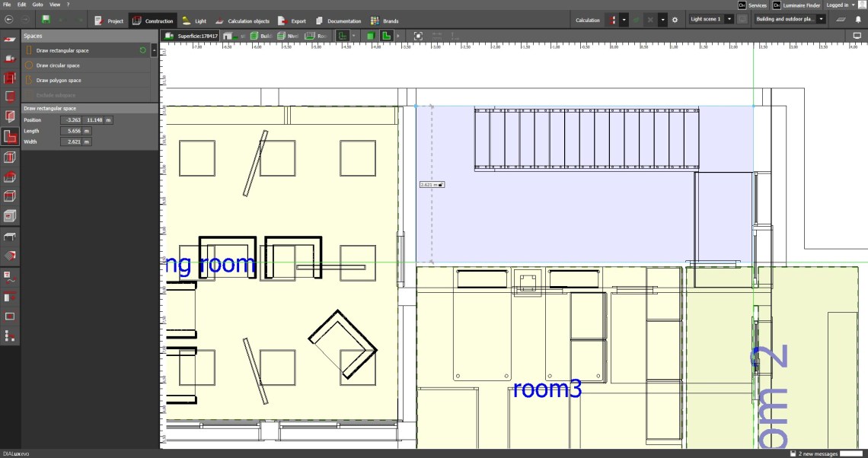Click the refresh icon beside Draw rectangular space
Viewport: 868px width, 458px height.
(143, 50)
